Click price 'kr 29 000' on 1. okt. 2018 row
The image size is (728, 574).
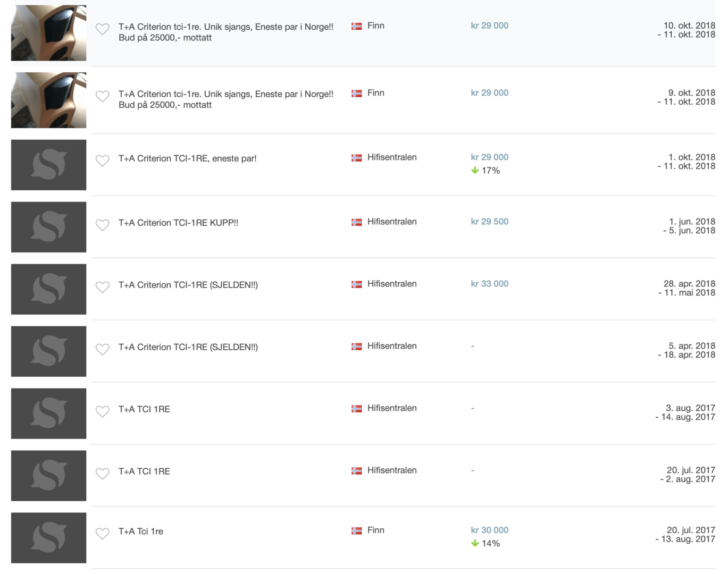490,157
